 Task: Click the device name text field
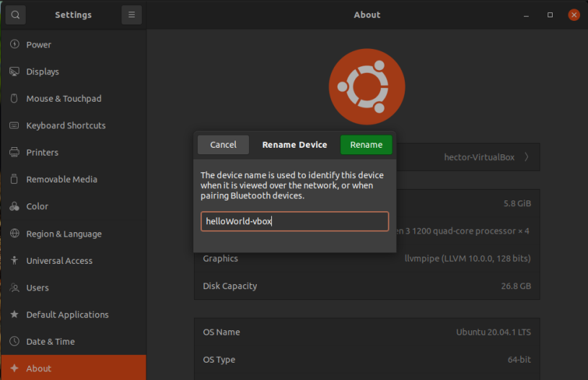(294, 221)
